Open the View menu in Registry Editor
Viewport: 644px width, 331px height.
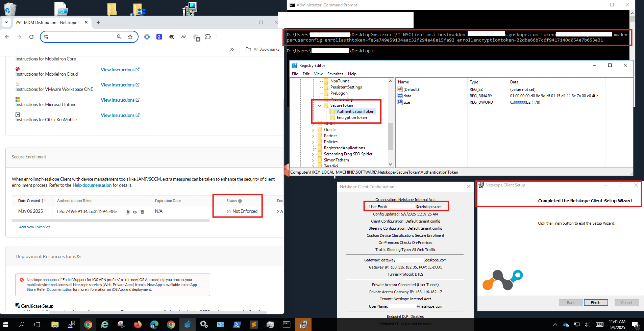click(x=318, y=74)
